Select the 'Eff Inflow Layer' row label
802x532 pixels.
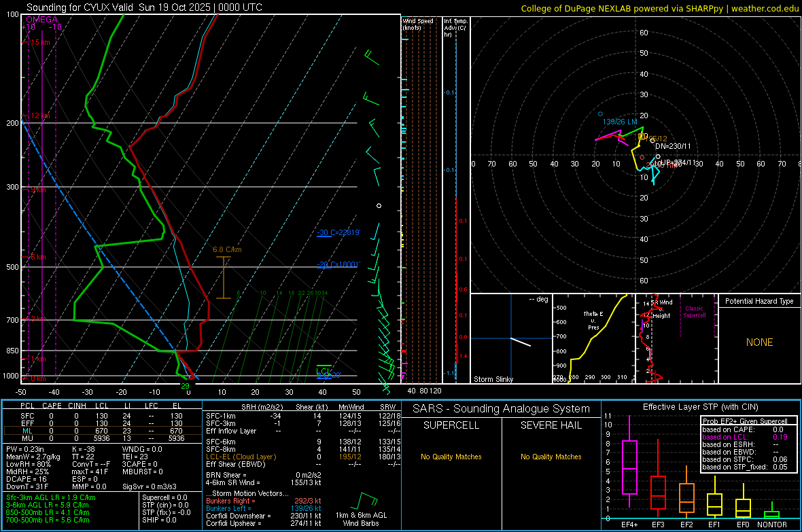231,431
